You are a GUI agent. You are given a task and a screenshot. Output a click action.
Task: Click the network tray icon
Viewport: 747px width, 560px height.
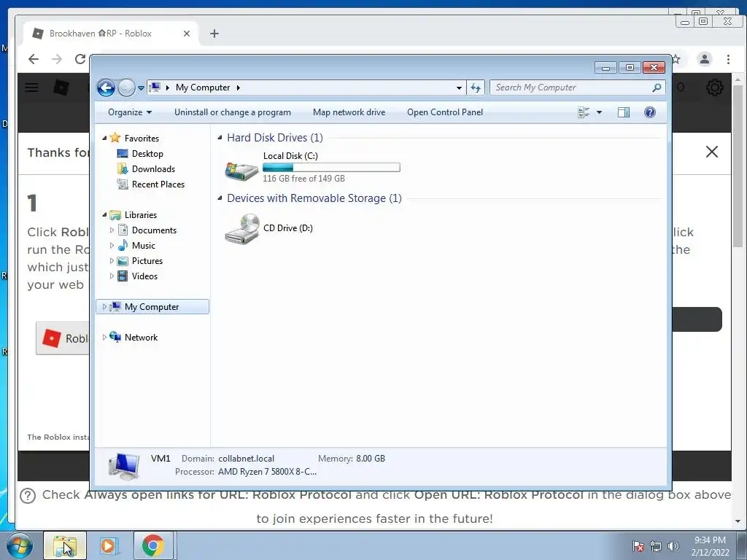point(656,546)
